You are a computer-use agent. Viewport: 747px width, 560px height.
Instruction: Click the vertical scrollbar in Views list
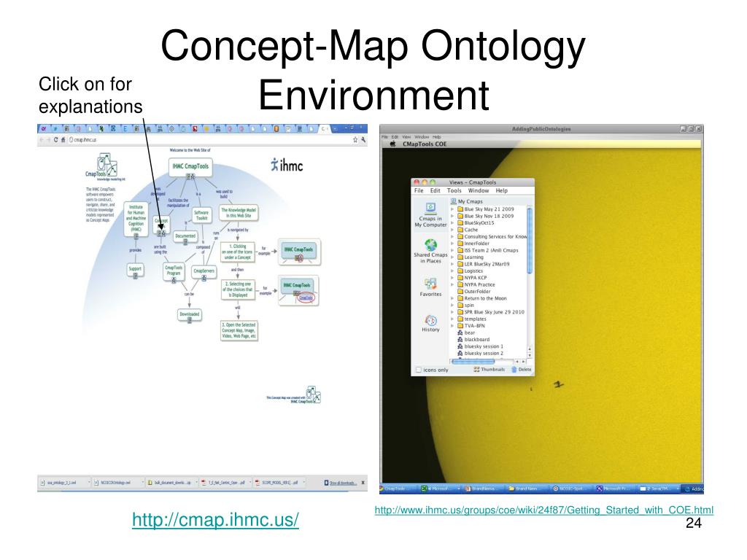(x=530, y=240)
